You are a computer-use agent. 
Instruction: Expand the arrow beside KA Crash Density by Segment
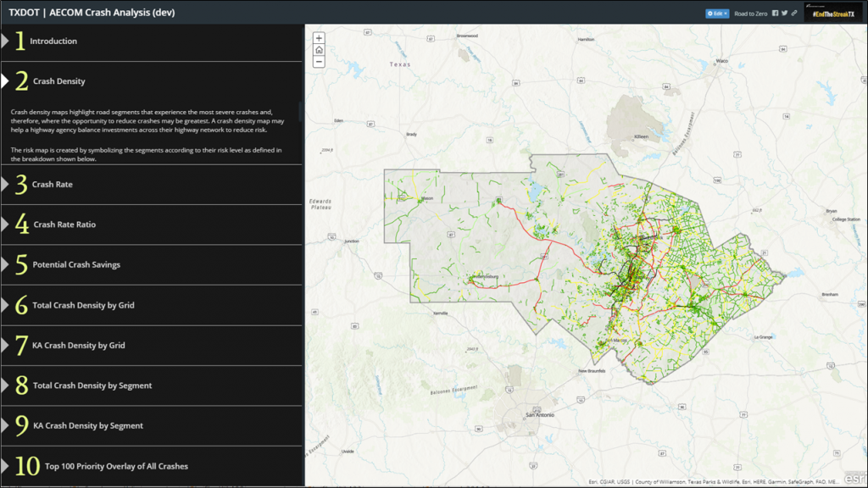point(5,425)
